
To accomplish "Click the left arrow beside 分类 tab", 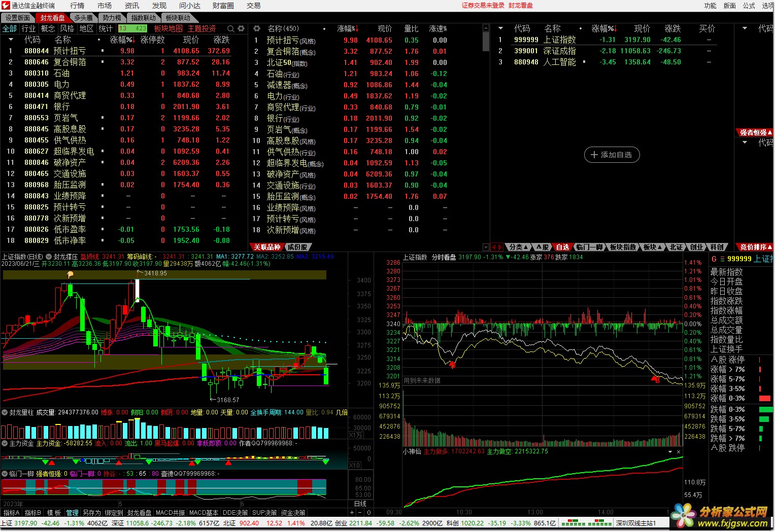I will 493,247.
